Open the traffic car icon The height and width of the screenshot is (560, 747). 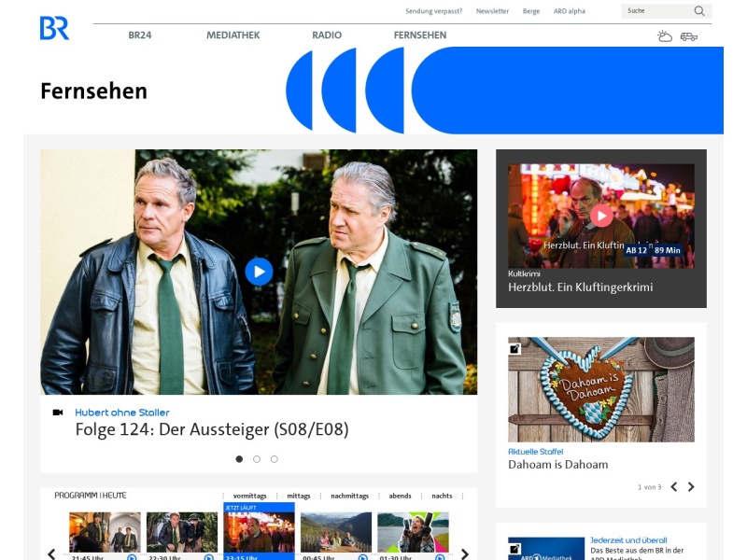[x=688, y=36]
